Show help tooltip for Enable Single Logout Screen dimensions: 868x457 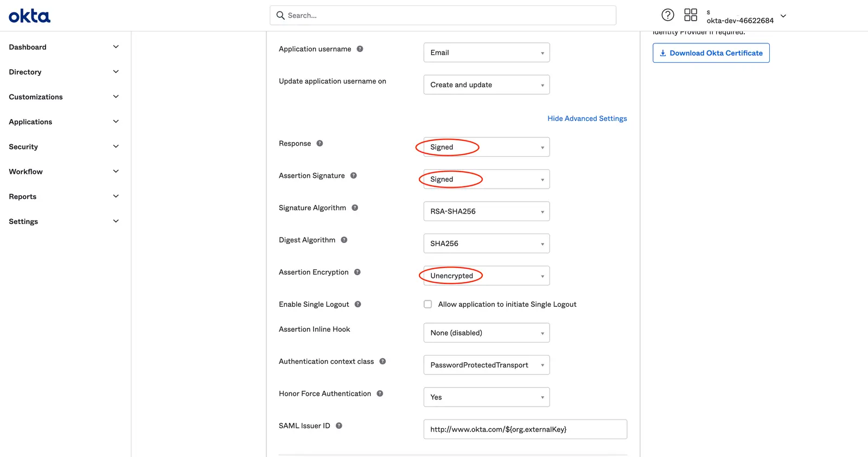(358, 304)
